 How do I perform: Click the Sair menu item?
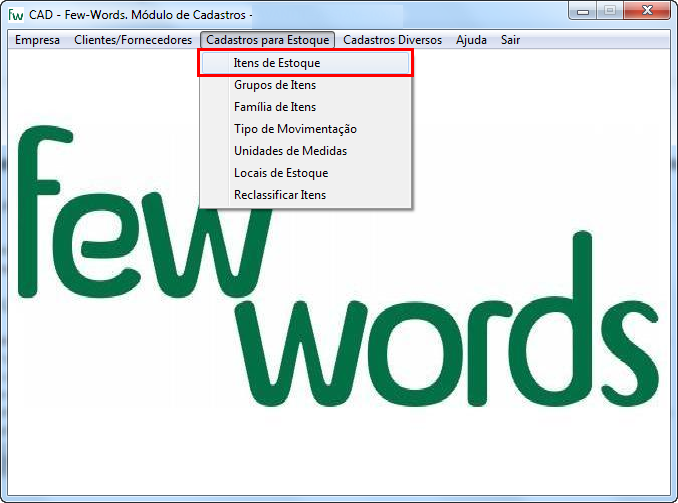point(510,40)
